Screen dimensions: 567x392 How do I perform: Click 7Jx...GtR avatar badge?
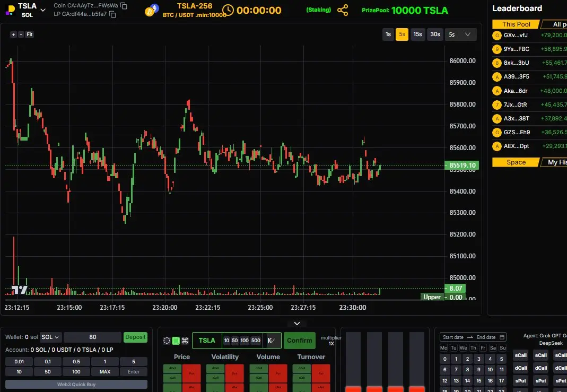pyautogui.click(x=497, y=105)
